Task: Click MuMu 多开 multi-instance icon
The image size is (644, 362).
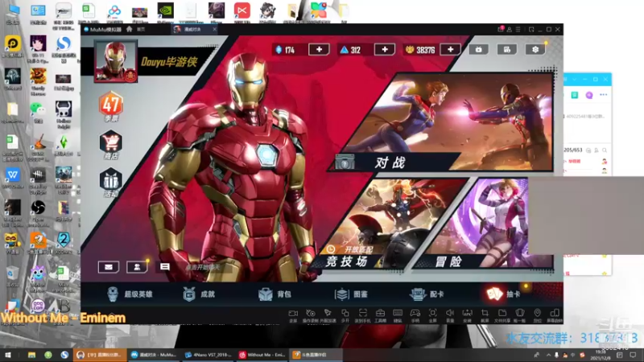Action: point(345,315)
